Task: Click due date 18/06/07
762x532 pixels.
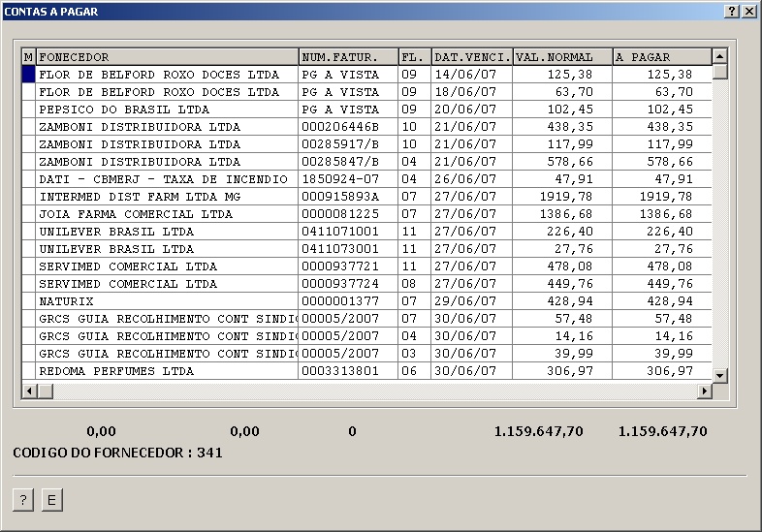Action: (465, 92)
